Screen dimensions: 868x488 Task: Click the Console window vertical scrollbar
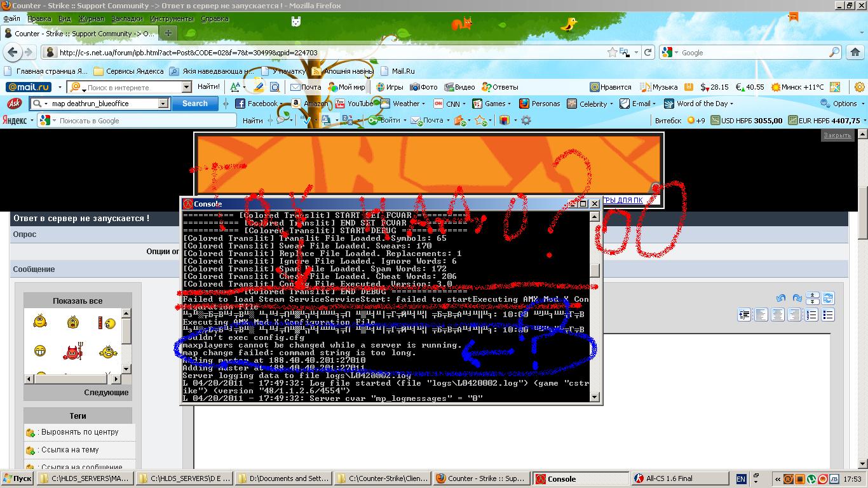[595, 307]
